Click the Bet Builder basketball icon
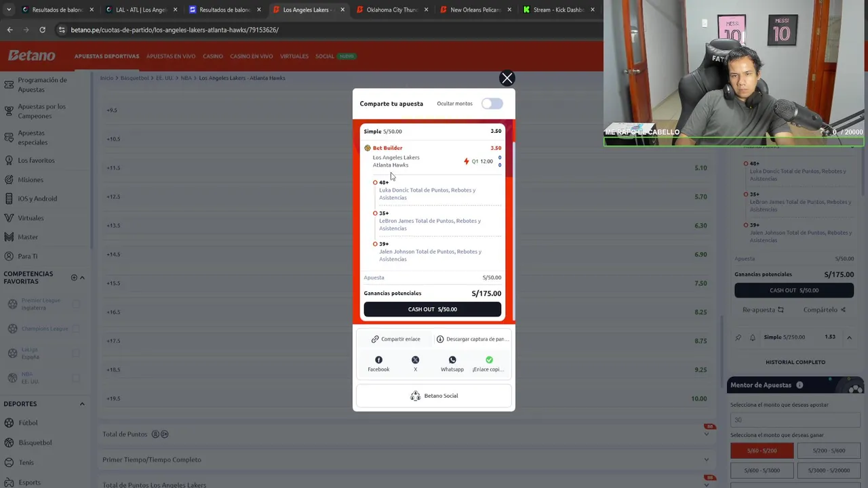 click(368, 148)
